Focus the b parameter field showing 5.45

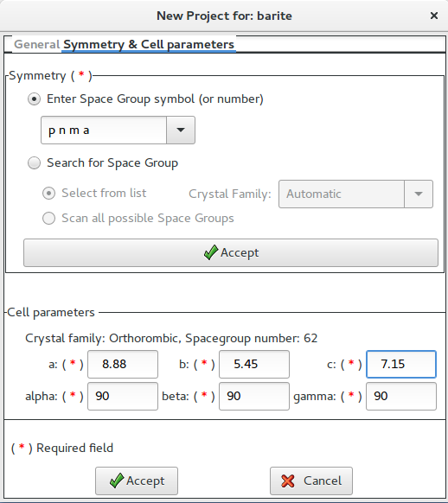click(x=254, y=364)
